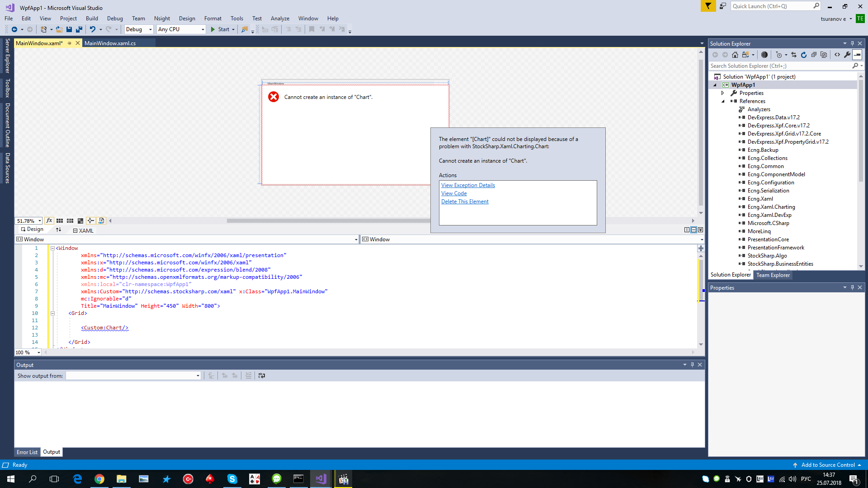Image resolution: width=868 pixels, height=488 pixels.
Task: Click Solution Explorer vertical scrollbar thumb
Action: (x=861, y=131)
